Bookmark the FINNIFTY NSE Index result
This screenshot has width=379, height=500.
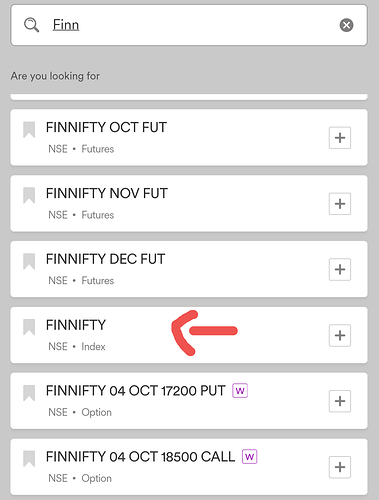click(29, 327)
